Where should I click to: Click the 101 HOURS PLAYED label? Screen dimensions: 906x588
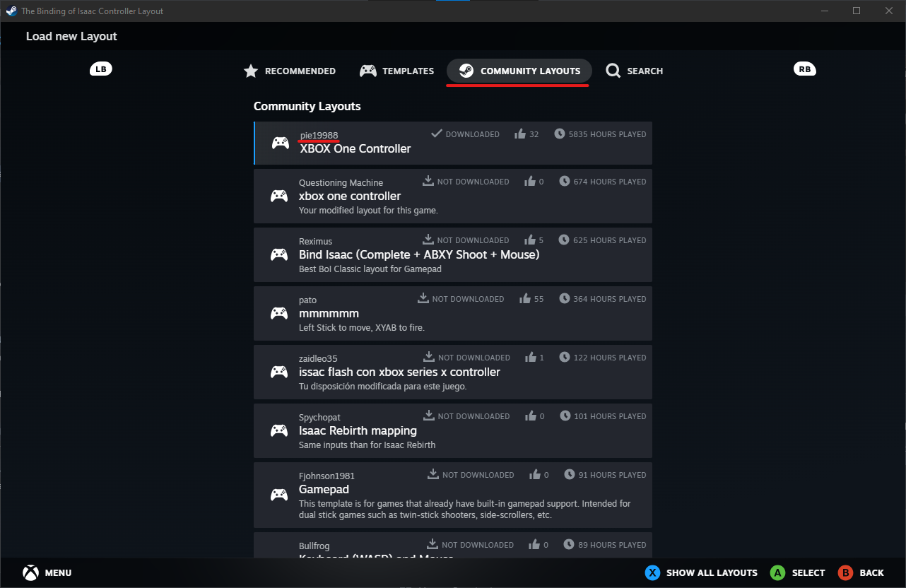pyautogui.click(x=611, y=416)
